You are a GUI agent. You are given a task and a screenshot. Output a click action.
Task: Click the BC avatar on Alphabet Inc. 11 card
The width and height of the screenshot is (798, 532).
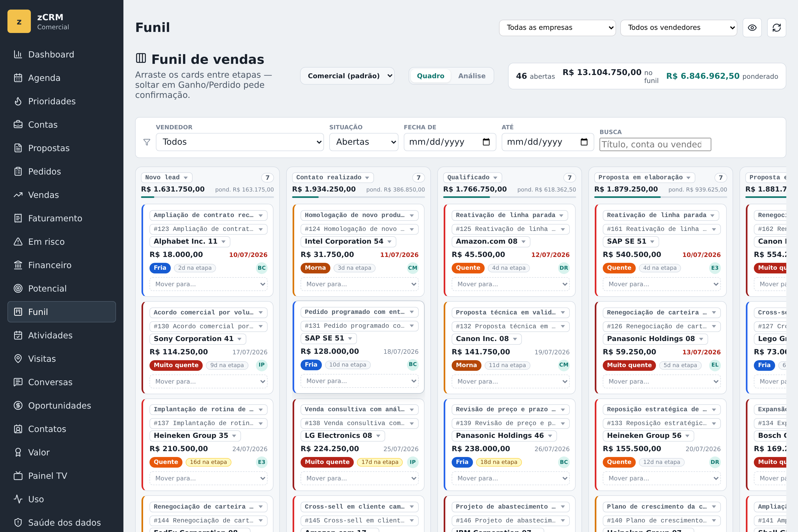[x=261, y=268]
